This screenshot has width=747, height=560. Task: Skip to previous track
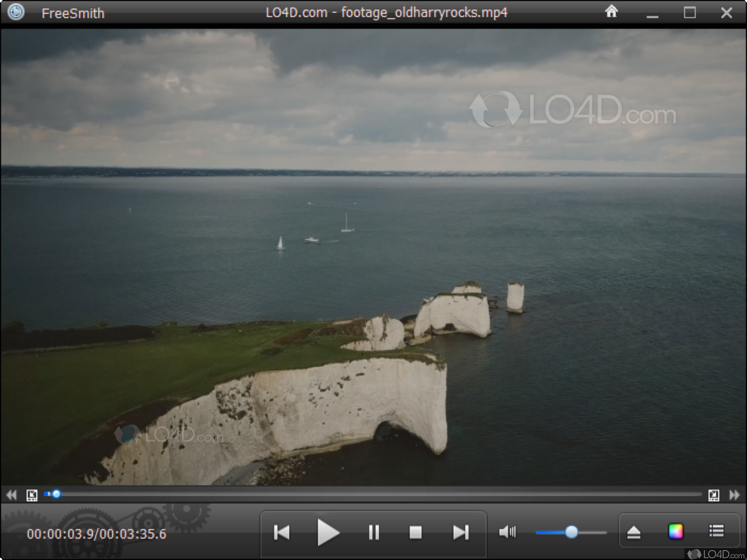282,532
